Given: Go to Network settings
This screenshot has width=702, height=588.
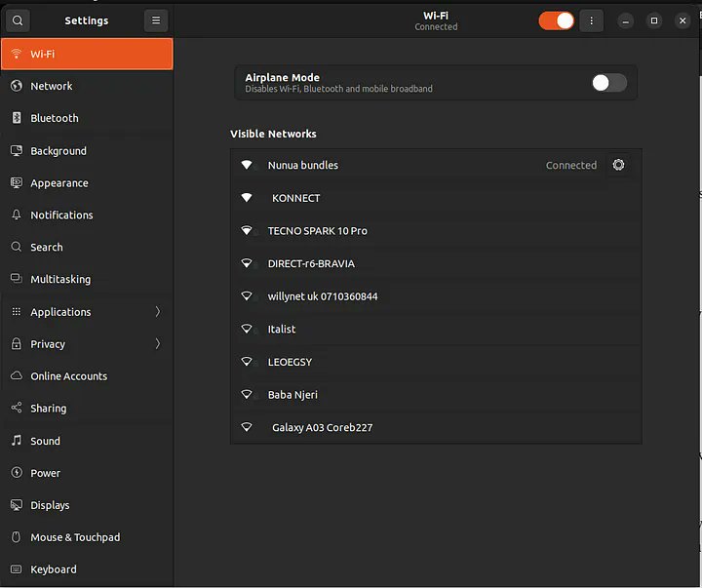Looking at the screenshot, I should click(x=87, y=86).
